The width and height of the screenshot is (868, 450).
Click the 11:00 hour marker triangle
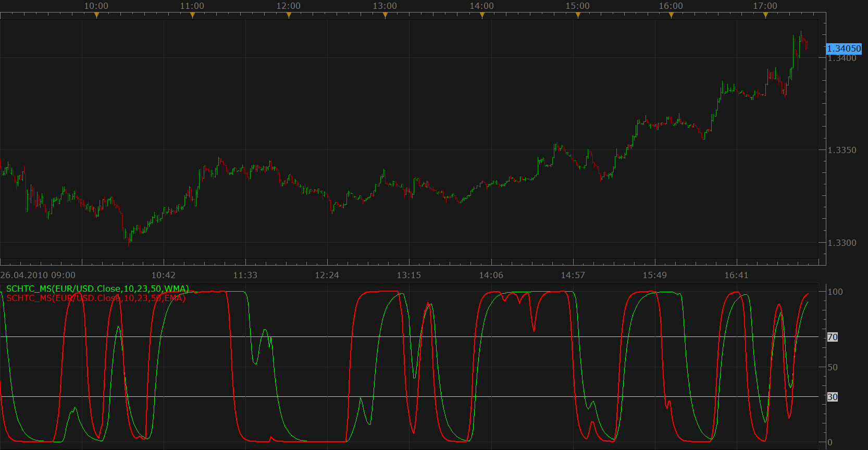point(192,15)
